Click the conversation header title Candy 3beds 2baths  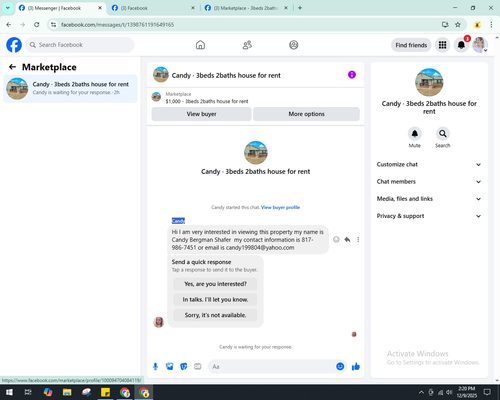pos(226,75)
